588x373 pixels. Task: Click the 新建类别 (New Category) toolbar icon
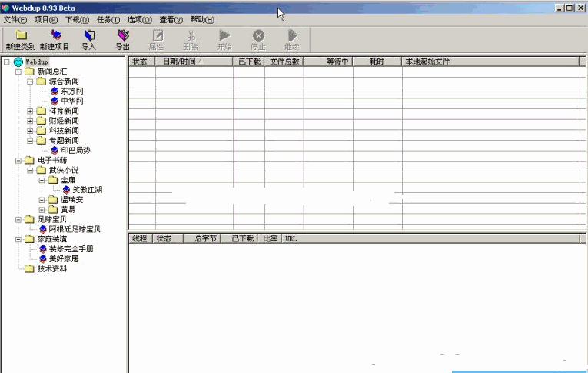tap(21, 35)
